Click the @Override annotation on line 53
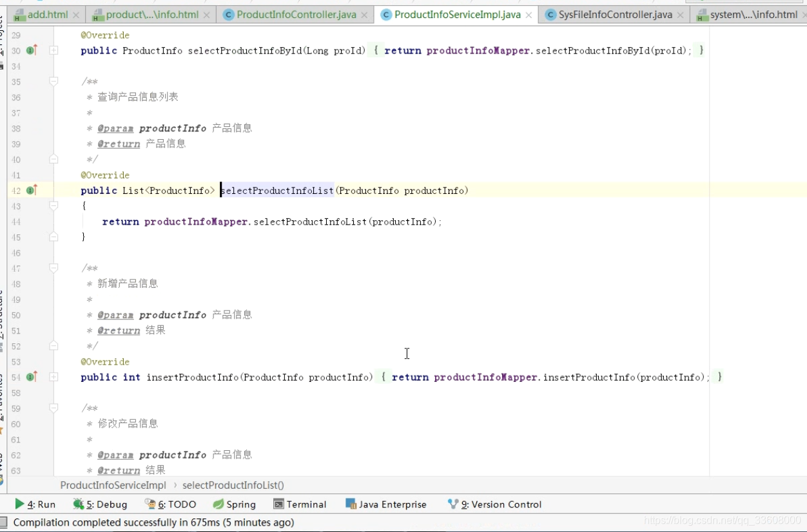This screenshot has height=532, width=807. coord(105,361)
